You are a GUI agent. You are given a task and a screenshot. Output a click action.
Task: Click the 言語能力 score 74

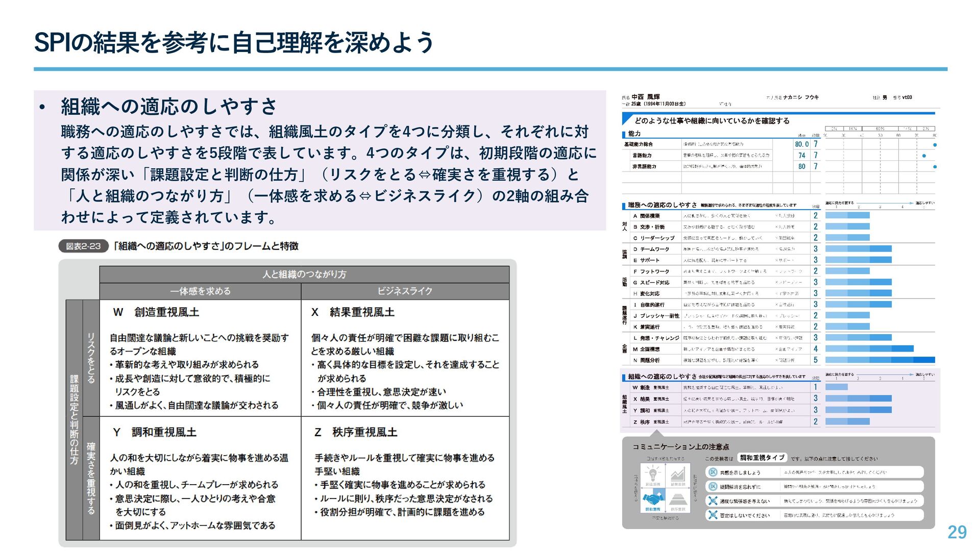tap(802, 156)
